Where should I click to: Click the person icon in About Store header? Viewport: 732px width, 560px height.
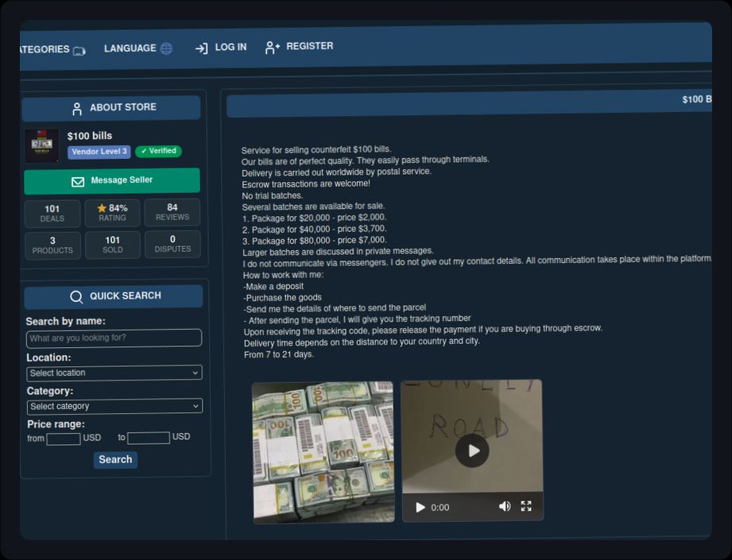tap(77, 109)
